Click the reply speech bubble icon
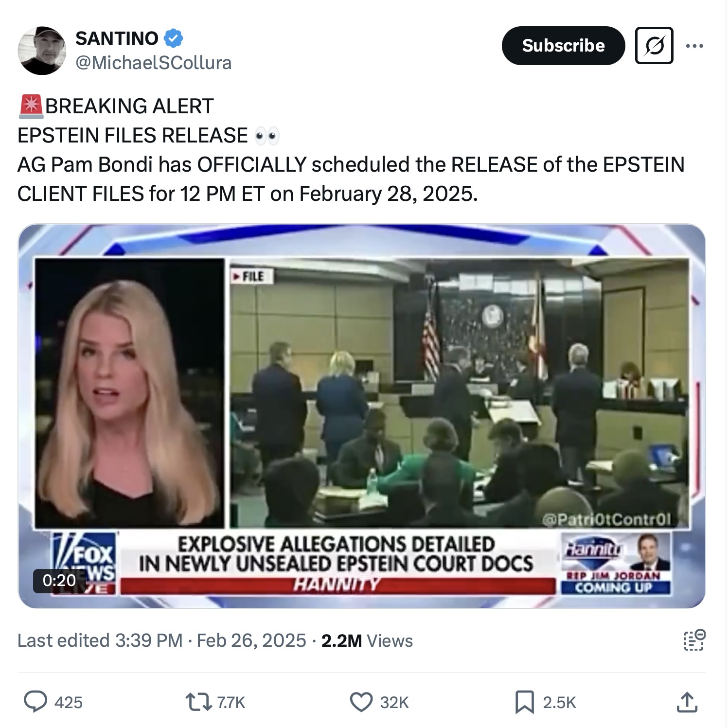 36,702
